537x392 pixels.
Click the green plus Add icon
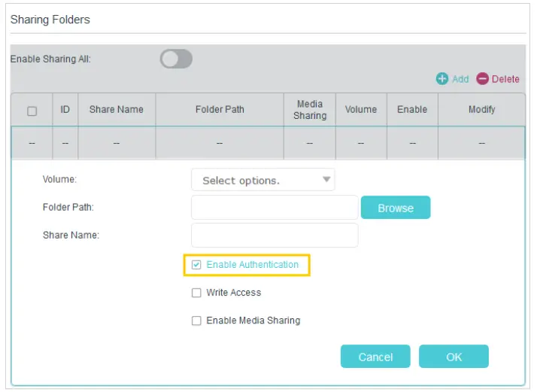442,79
